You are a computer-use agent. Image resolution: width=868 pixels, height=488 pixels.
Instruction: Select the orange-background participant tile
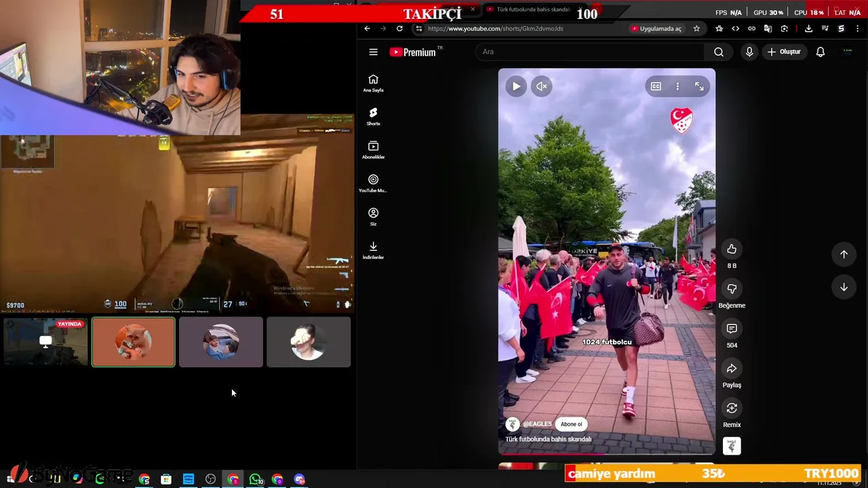tap(134, 342)
